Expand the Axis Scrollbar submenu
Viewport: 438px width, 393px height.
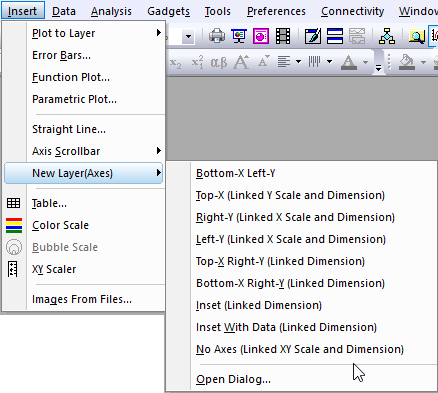(159, 151)
